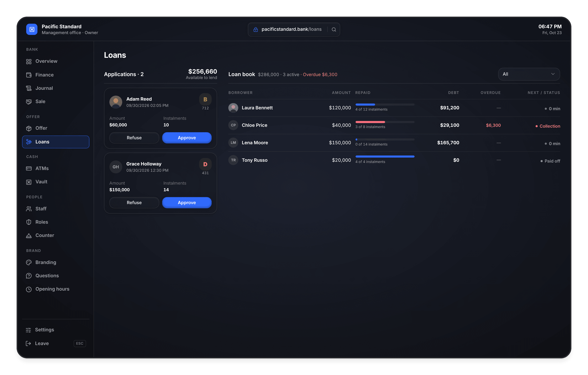Click Grace Holloway's D credit rating badge
588x375 pixels.
(x=205, y=164)
